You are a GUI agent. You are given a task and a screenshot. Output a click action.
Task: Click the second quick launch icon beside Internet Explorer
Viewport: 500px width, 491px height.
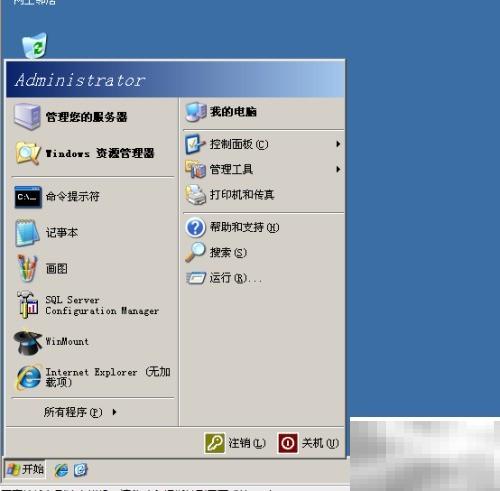tap(81, 470)
